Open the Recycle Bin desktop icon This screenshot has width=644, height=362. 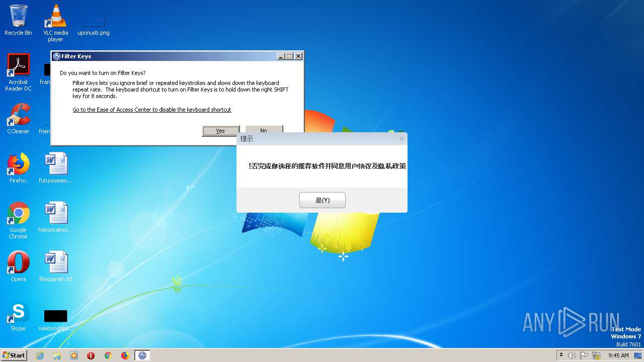click(18, 20)
